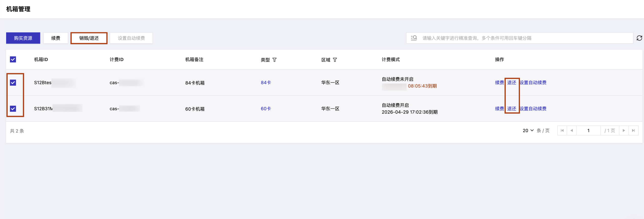The width and height of the screenshot is (644, 219).
Task: Click the 机箱管理 page title
Action: point(18,9)
